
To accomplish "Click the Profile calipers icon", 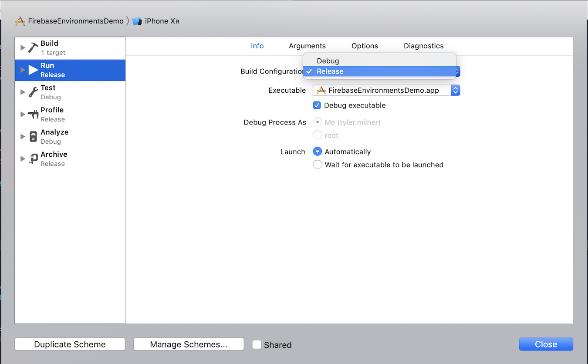I will (x=34, y=115).
